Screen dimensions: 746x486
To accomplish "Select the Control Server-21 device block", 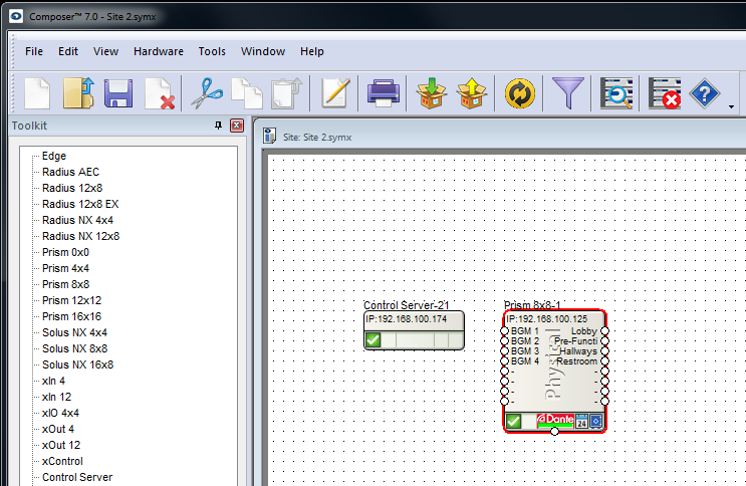I will (414, 330).
